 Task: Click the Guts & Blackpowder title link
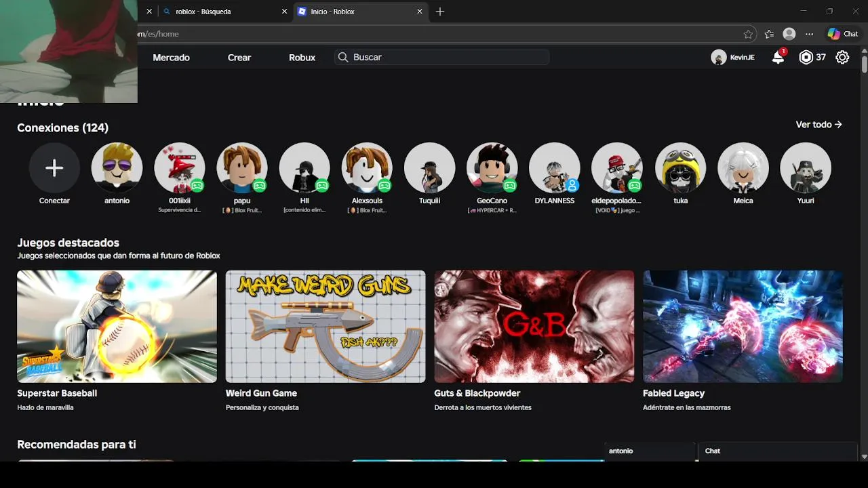point(477,393)
